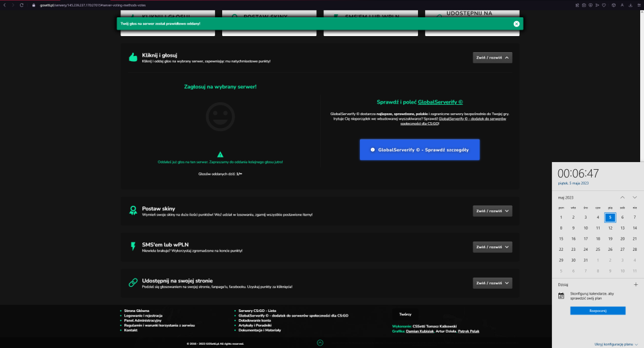Expand the Udostępnij na swojej stronie section
The height and width of the screenshot is (348, 644).
tap(493, 283)
